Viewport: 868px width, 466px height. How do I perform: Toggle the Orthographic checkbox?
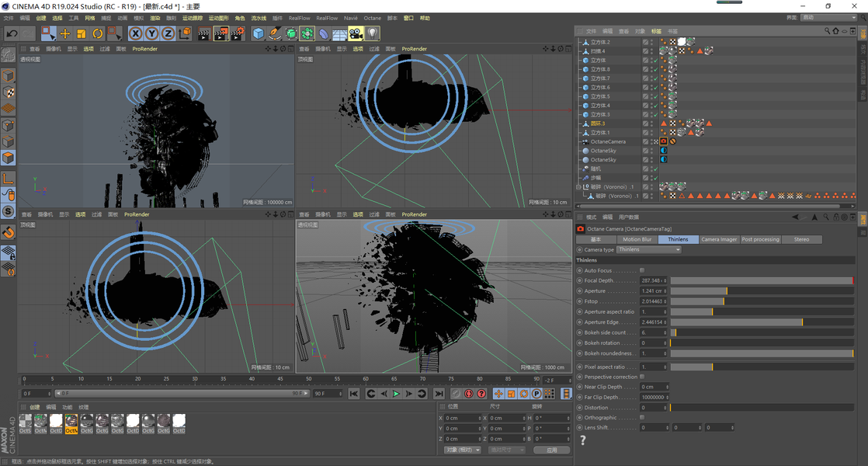coord(642,418)
